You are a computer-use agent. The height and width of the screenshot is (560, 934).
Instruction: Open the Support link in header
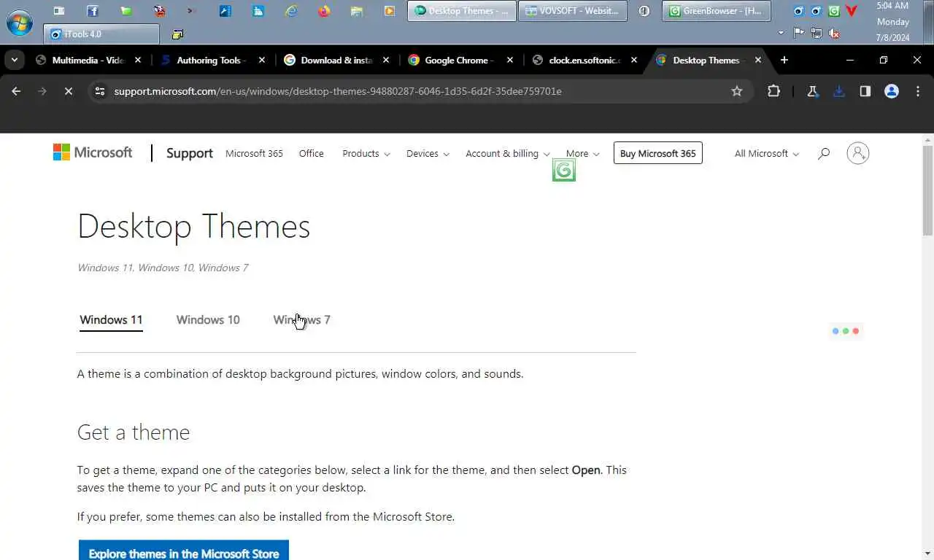(x=190, y=153)
